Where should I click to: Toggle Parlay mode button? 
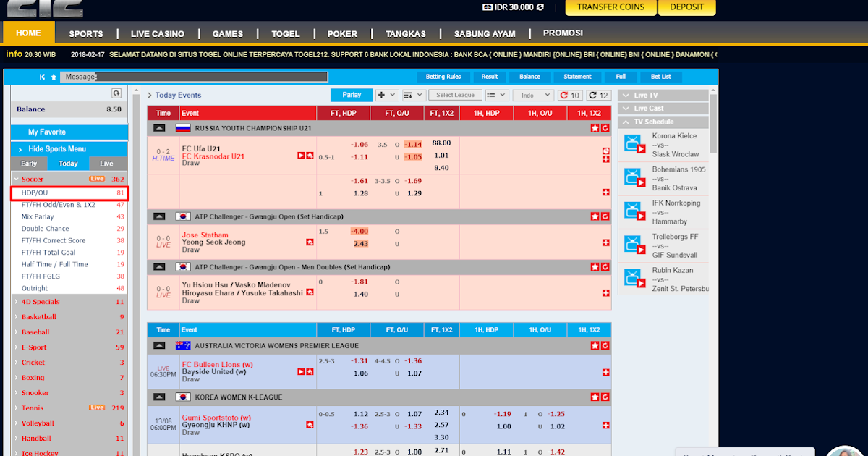pyautogui.click(x=352, y=95)
